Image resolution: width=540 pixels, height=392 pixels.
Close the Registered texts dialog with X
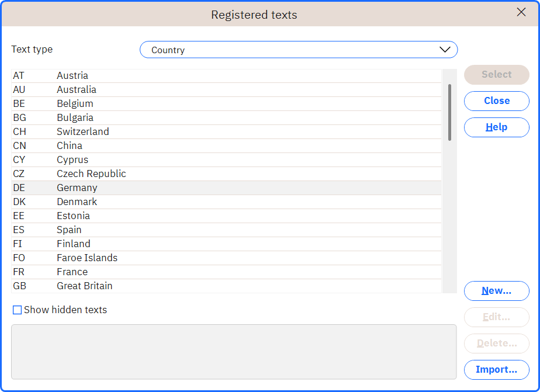[x=521, y=12]
